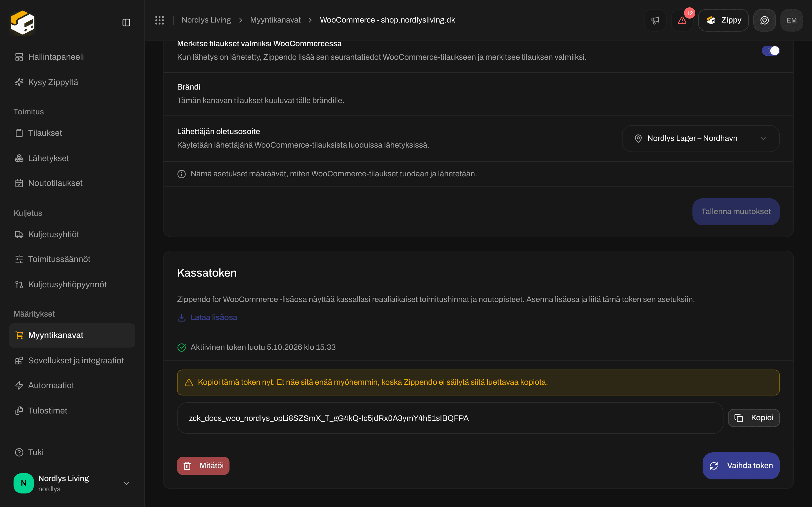Click the checkout token text field
Image resolution: width=812 pixels, height=507 pixels.
coord(450,418)
